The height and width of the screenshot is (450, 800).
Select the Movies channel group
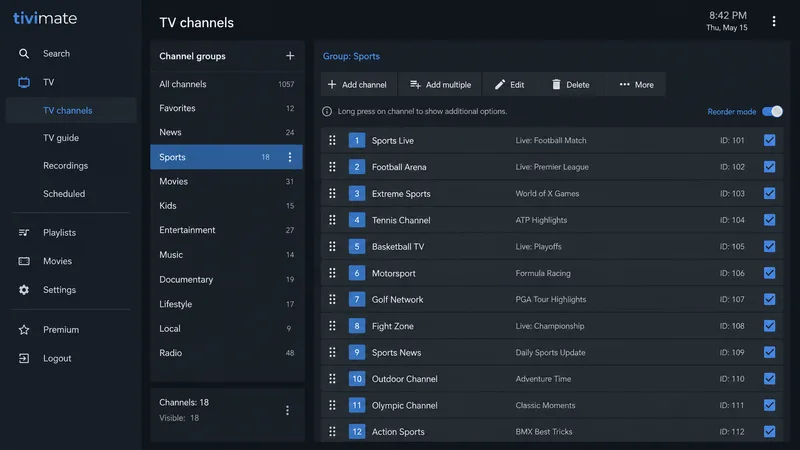click(227, 182)
